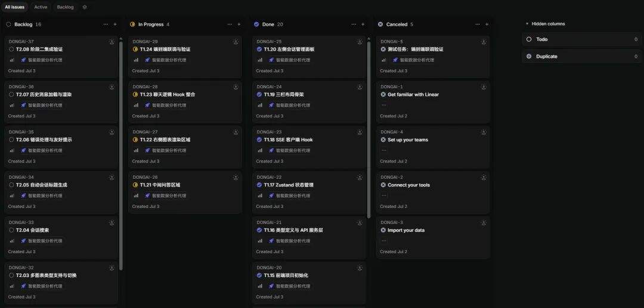Open issue Get familiar with Linear
Screen dimensions: 644x308
tap(413, 94)
